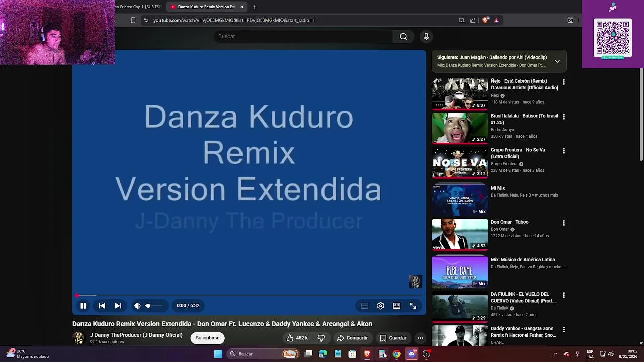The image size is (644, 362).
Task: Bookmark this page from the toolbar
Action: (x=133, y=20)
